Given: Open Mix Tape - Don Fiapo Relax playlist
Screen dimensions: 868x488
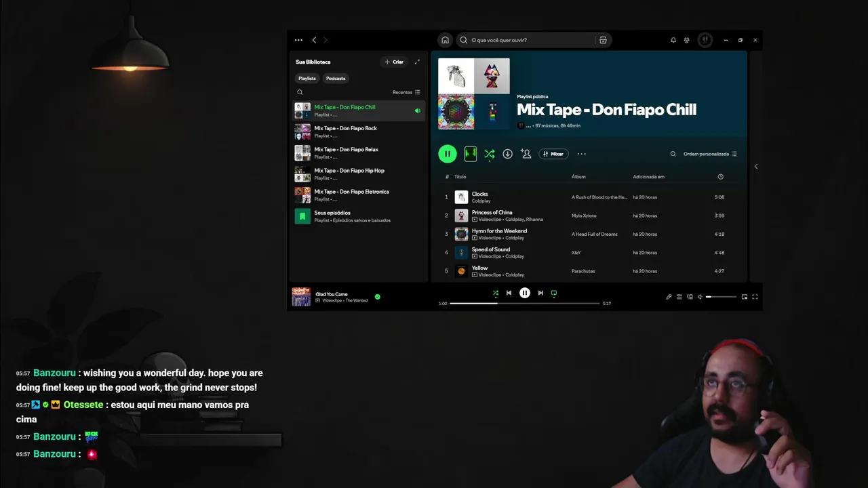Looking at the screenshot, I should click(359, 152).
